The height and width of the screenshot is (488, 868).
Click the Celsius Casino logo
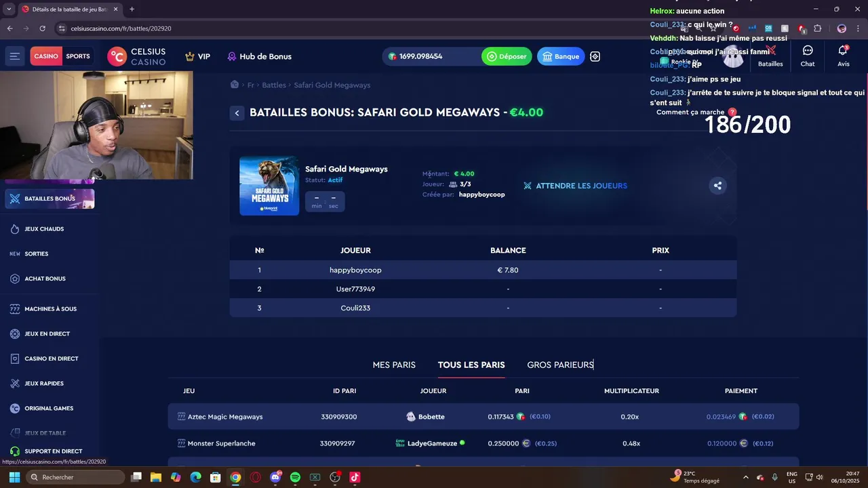(x=136, y=56)
